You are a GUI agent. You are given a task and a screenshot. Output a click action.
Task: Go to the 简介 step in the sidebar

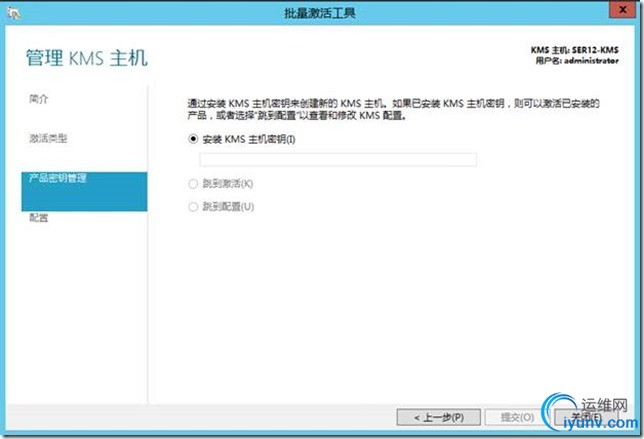(x=39, y=99)
